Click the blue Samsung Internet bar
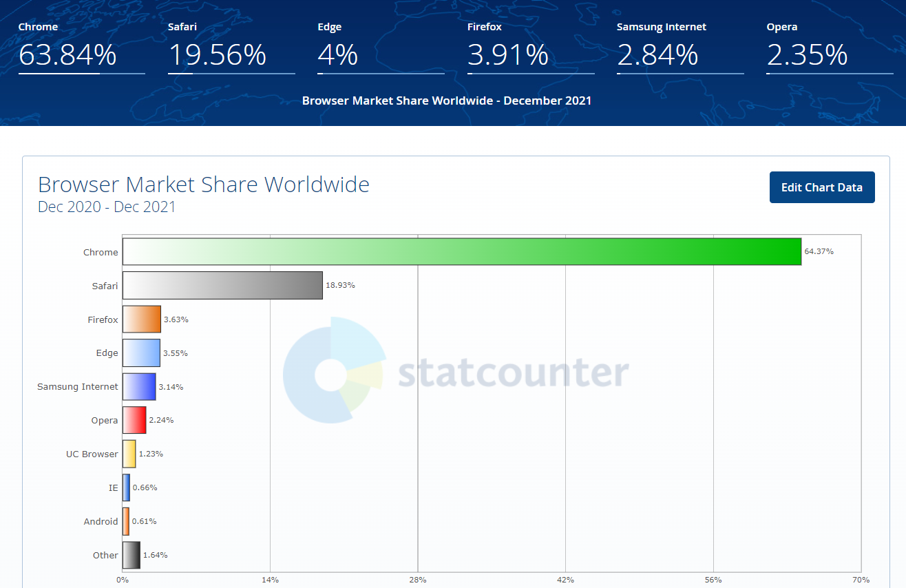 (x=139, y=386)
